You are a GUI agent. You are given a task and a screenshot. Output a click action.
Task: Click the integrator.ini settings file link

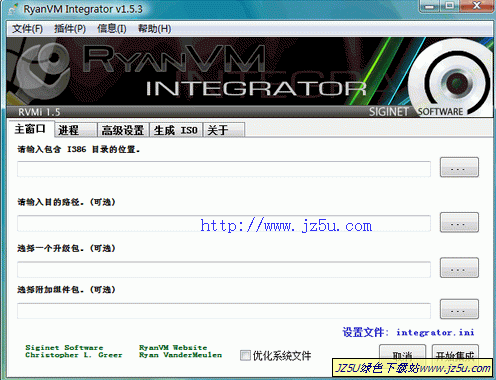pos(435,332)
